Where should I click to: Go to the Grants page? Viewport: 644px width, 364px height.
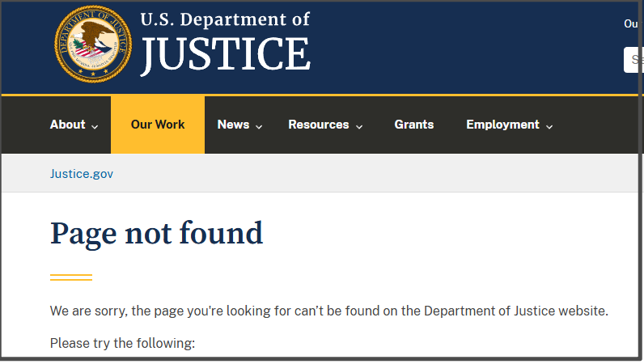click(414, 125)
